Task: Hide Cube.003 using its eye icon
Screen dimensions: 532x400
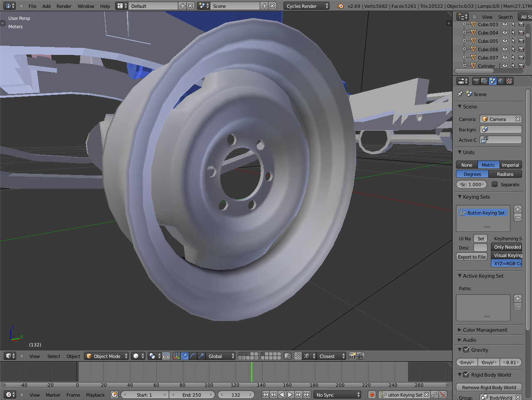Action: click(505, 24)
